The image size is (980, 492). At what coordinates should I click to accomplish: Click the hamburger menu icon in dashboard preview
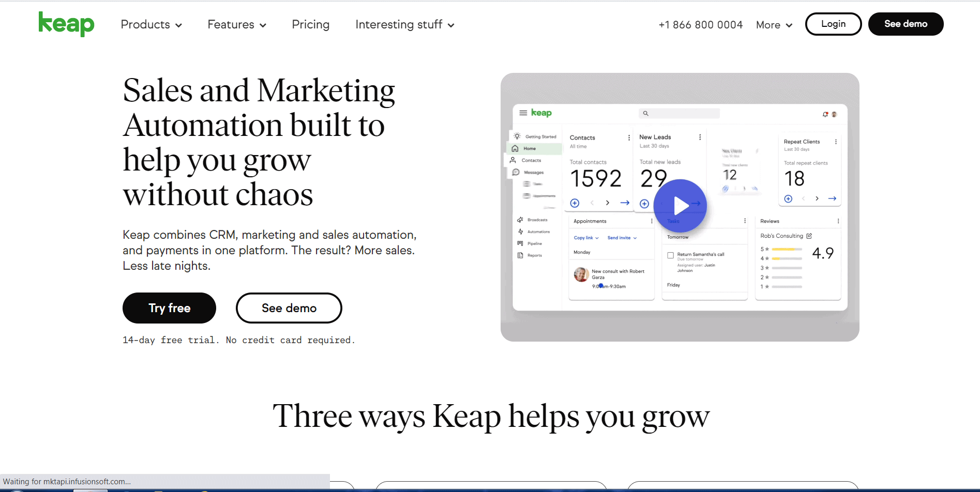pos(523,113)
